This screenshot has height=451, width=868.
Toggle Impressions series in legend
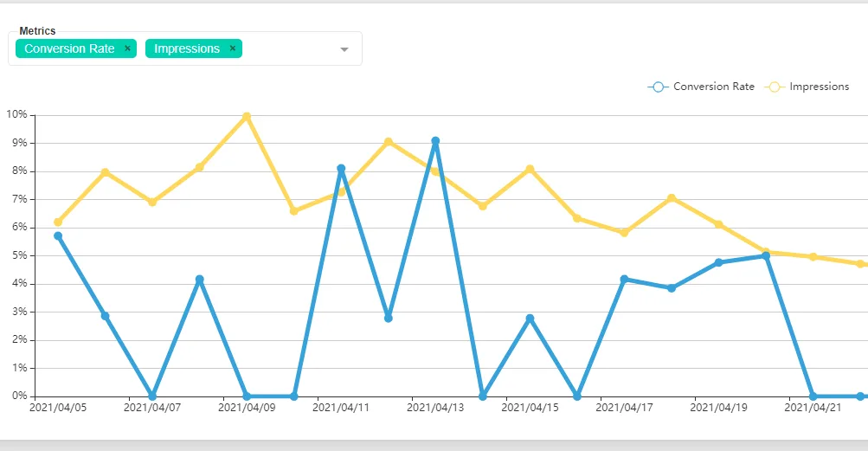[x=807, y=87]
